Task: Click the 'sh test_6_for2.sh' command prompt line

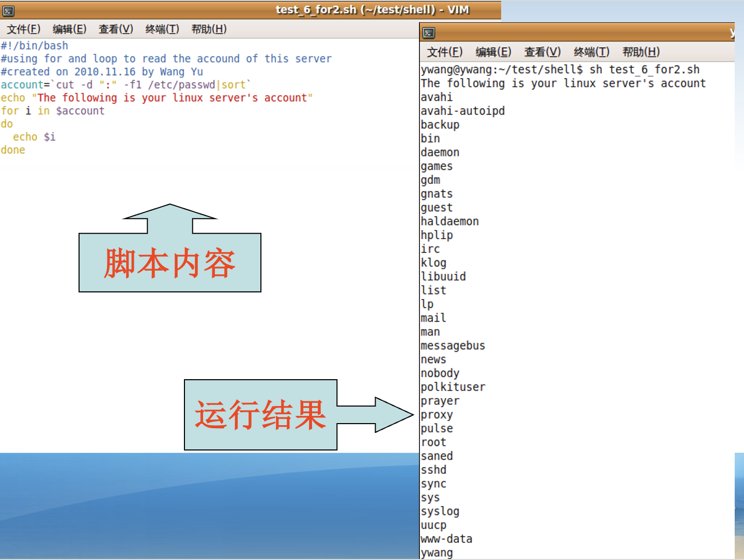Action: click(561, 69)
